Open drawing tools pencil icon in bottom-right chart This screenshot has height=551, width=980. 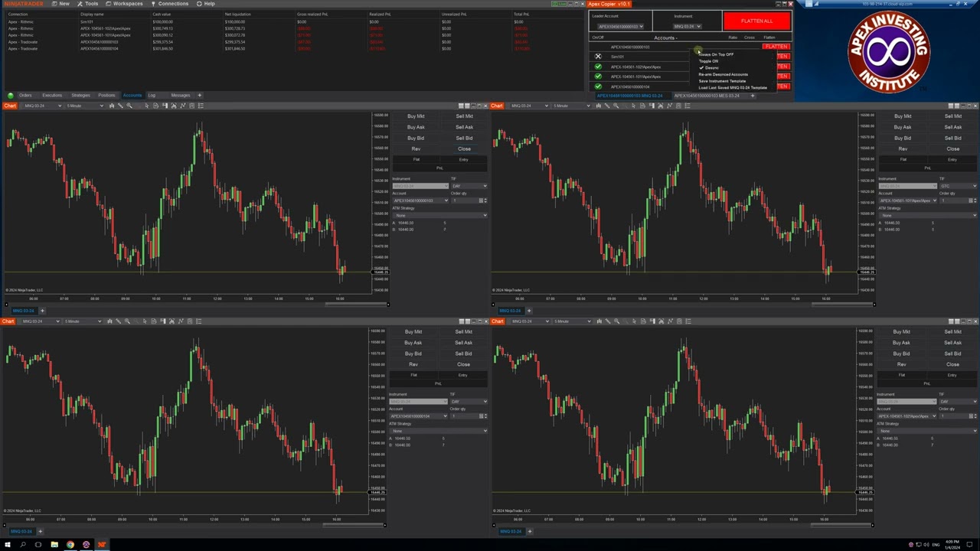(607, 321)
